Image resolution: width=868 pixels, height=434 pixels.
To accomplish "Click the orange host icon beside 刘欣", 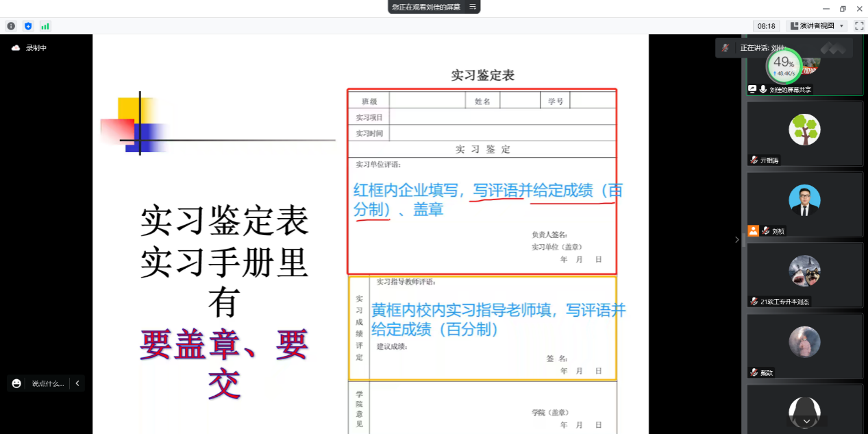I will [x=754, y=231].
